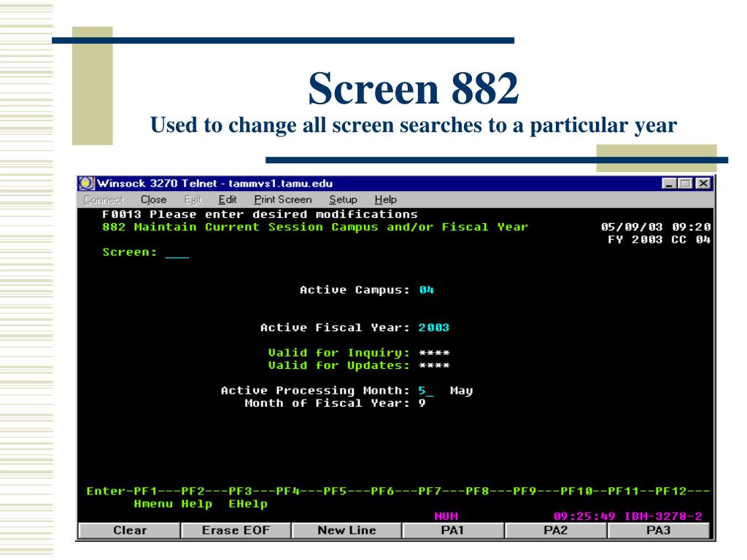Open the Close menu item
This screenshot has width=747, height=560.
[153, 200]
